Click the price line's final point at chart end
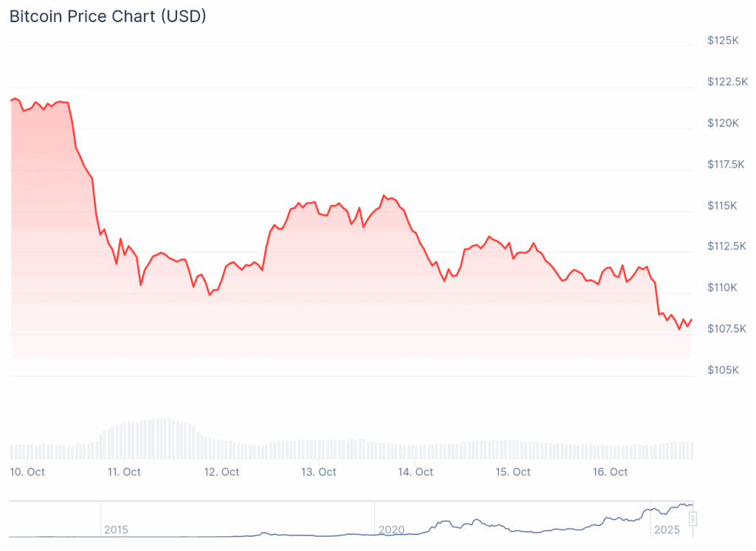756x551 pixels. [691, 319]
